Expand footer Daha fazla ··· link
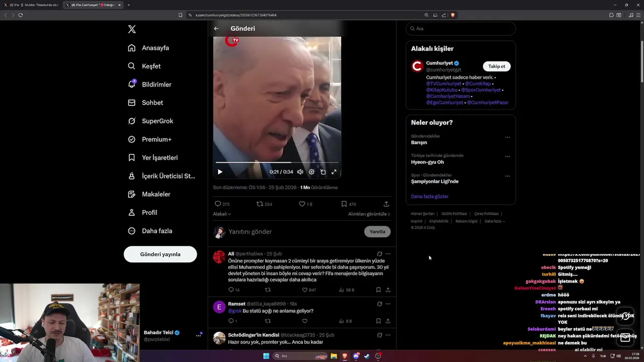 [x=495, y=221]
